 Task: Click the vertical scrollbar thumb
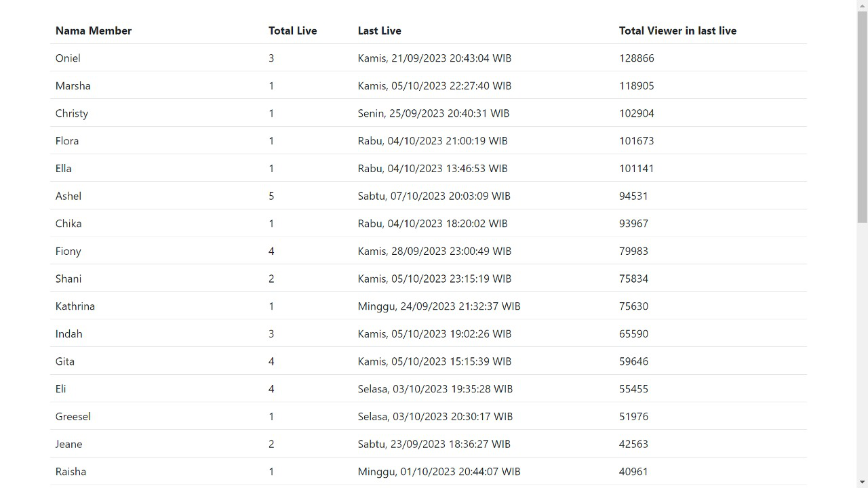click(862, 117)
